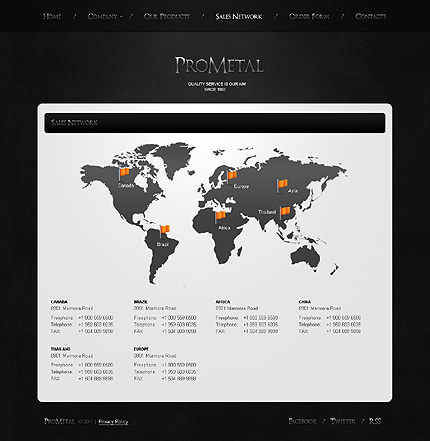Image resolution: width=430 pixels, height=441 pixels.
Task: Click the orange flag over Europe
Action: pos(232,176)
